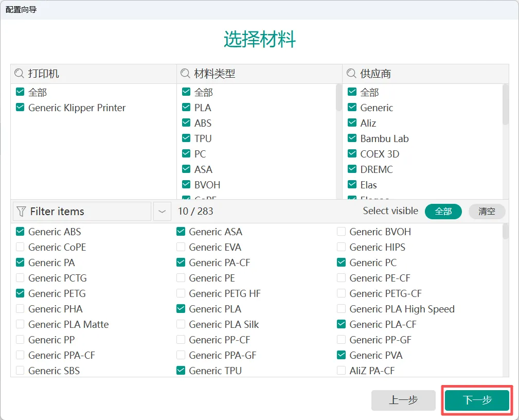
Task: Uncheck TPU material type
Action: (x=186, y=138)
